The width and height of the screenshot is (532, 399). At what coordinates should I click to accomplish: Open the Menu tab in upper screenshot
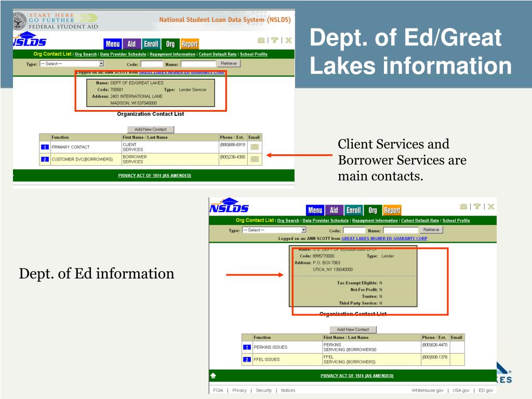point(113,44)
